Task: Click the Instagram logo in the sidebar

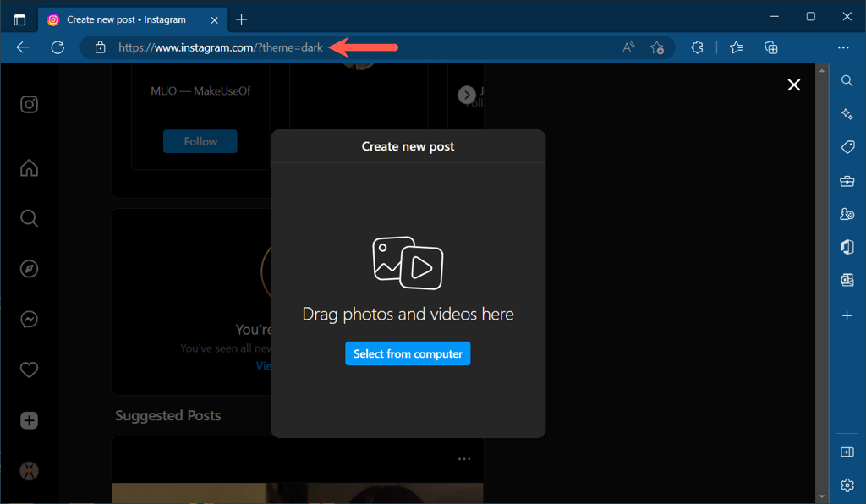Action: coord(29,105)
